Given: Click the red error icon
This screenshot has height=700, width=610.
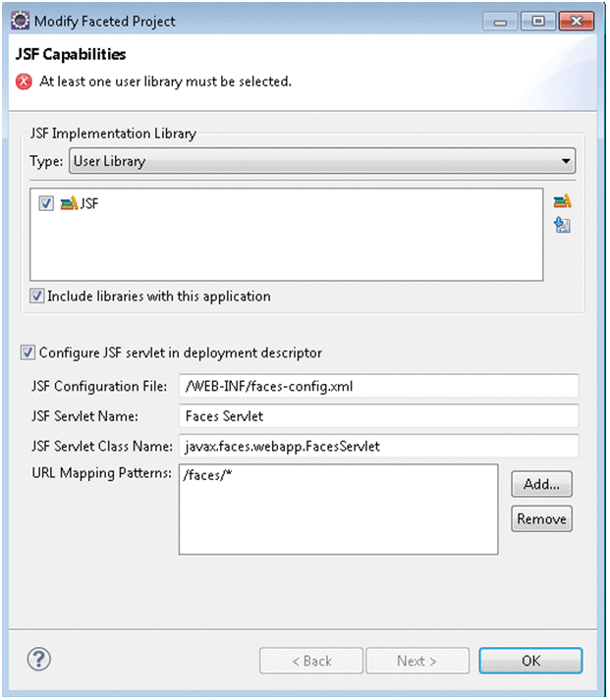Looking at the screenshot, I should [25, 82].
